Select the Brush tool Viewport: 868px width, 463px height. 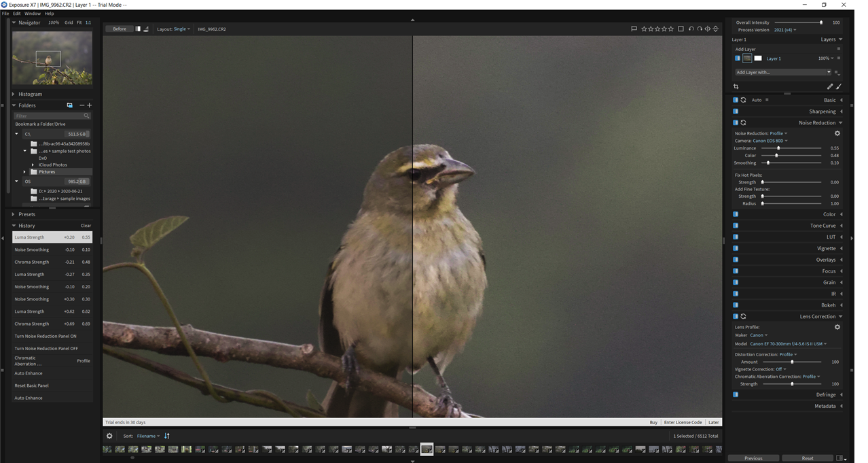(x=839, y=86)
